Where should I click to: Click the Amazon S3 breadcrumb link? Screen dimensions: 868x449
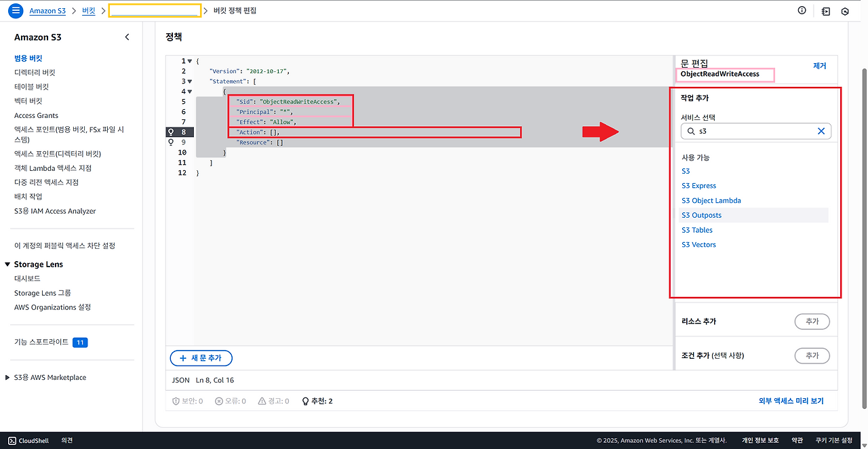pyautogui.click(x=47, y=11)
